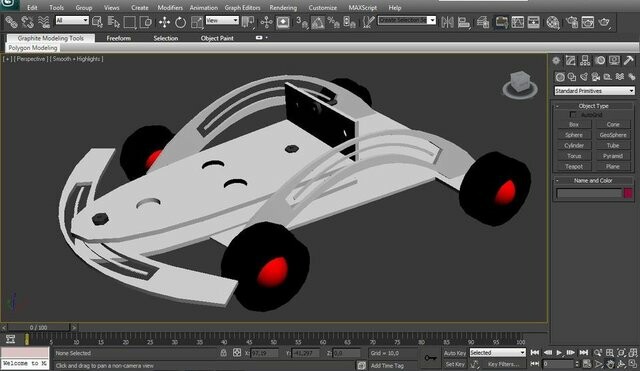Screen dimensions: 640x371
Task: Toggle the Percent Snap button
Action: coord(333,22)
